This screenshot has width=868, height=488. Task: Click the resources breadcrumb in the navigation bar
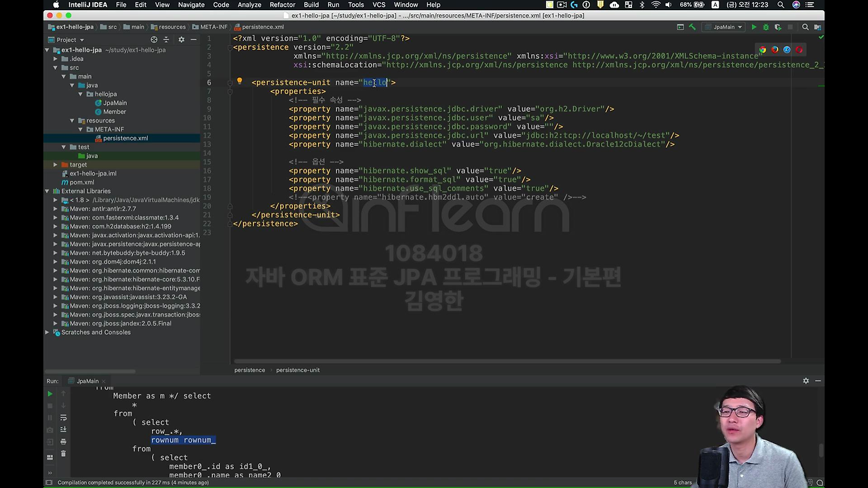tap(167, 27)
